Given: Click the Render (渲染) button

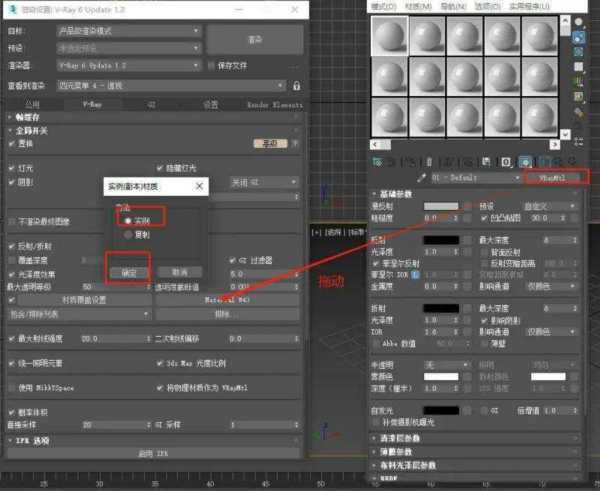Looking at the screenshot, I should 255,39.
